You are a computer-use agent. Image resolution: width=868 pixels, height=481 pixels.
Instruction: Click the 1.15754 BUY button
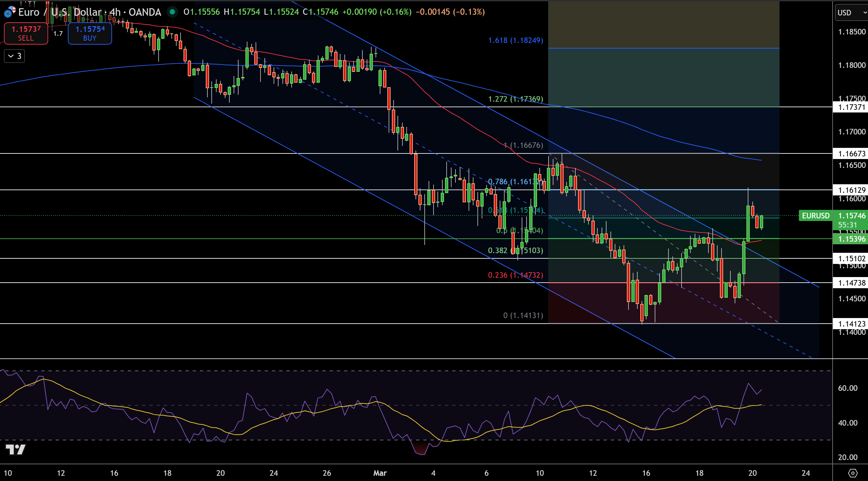(90, 33)
